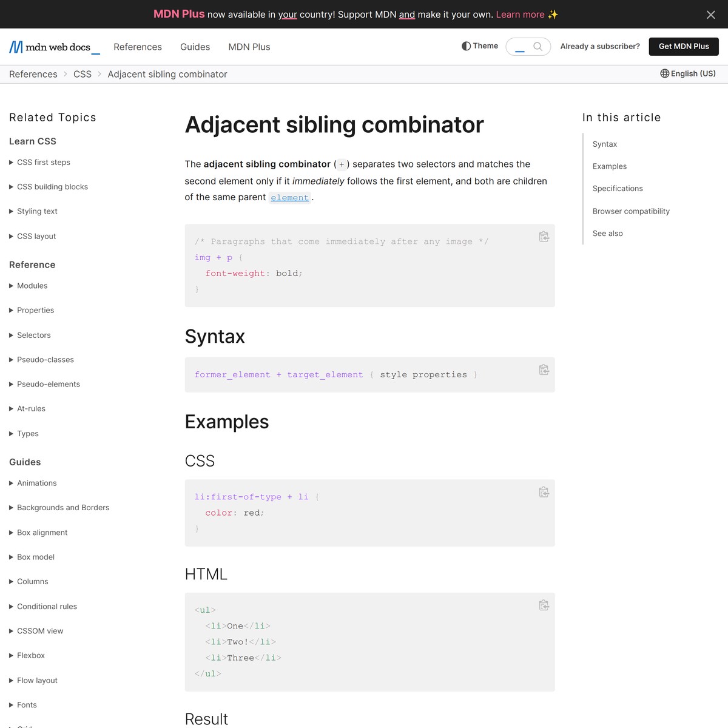Toggle the Theme switcher

(480, 46)
